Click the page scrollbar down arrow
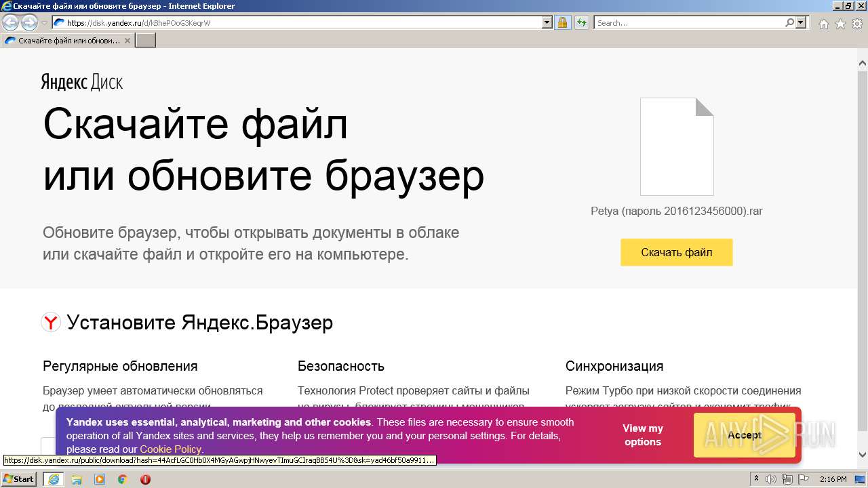868x488 pixels. pyautogui.click(x=863, y=455)
